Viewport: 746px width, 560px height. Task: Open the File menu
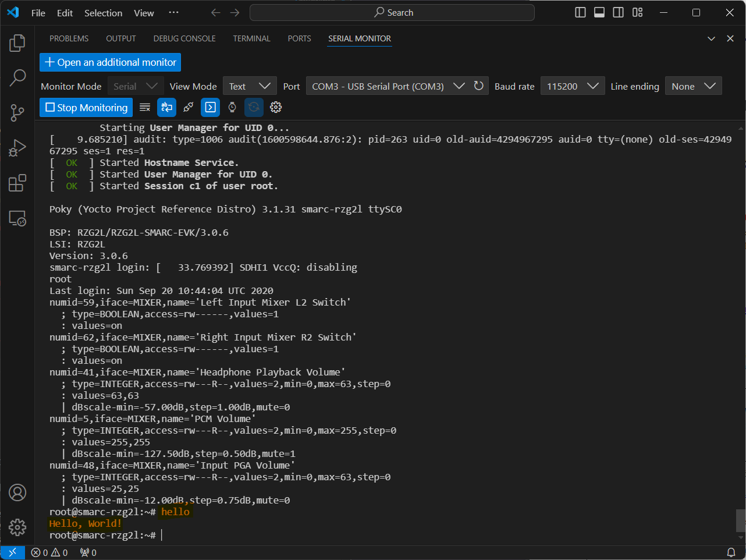click(38, 12)
